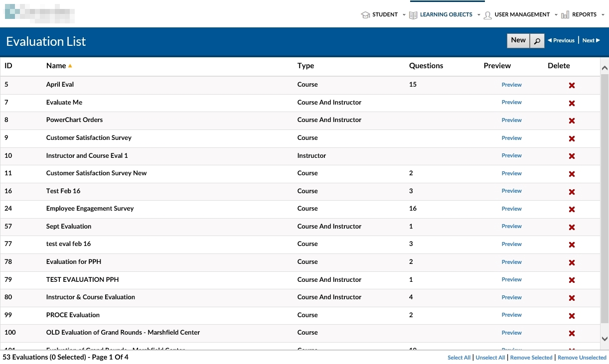Expand the Reports dropdown arrow

coord(603,15)
